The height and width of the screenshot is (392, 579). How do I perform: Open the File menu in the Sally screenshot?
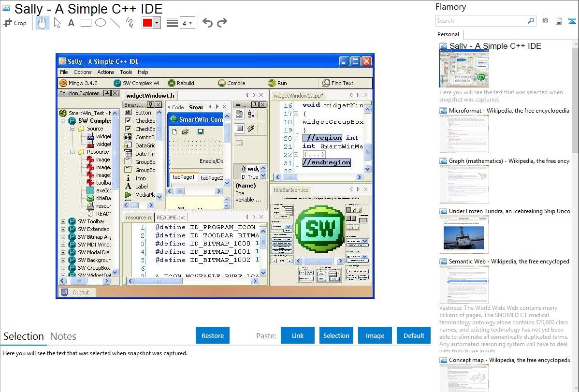click(64, 72)
